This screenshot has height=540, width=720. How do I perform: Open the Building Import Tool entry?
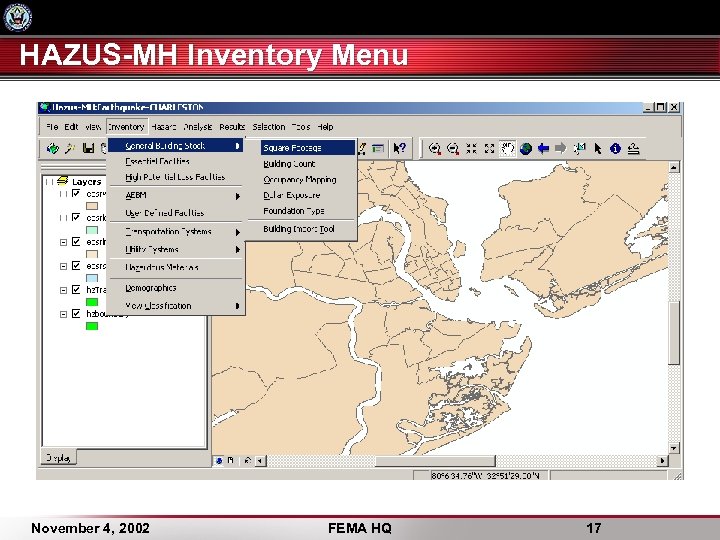tap(298, 229)
